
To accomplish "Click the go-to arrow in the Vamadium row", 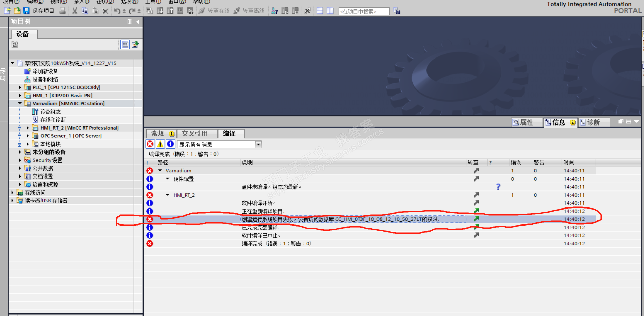I will coord(476,170).
